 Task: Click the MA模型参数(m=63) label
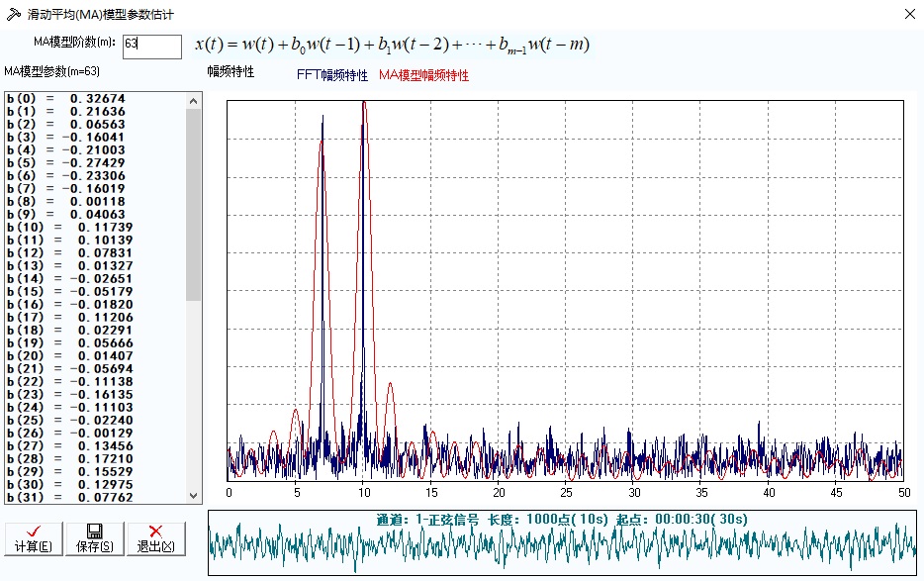pyautogui.click(x=51, y=71)
